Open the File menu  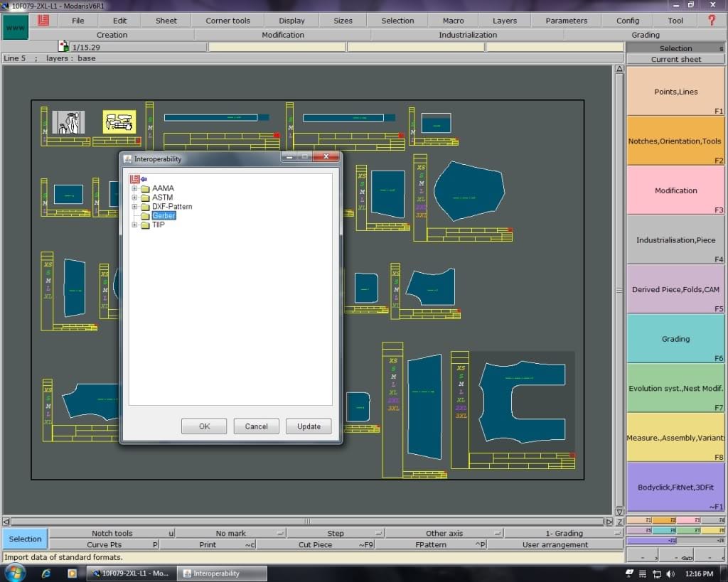pyautogui.click(x=78, y=21)
